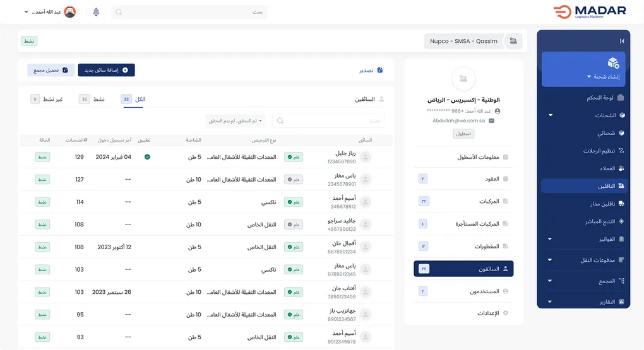Open the verification filter dropdown

[236, 120]
